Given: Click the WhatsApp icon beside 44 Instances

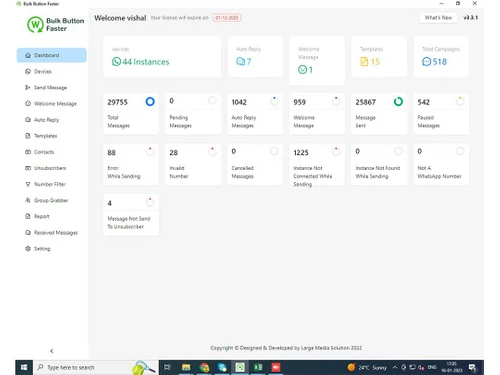Looking at the screenshot, I should click(116, 62).
